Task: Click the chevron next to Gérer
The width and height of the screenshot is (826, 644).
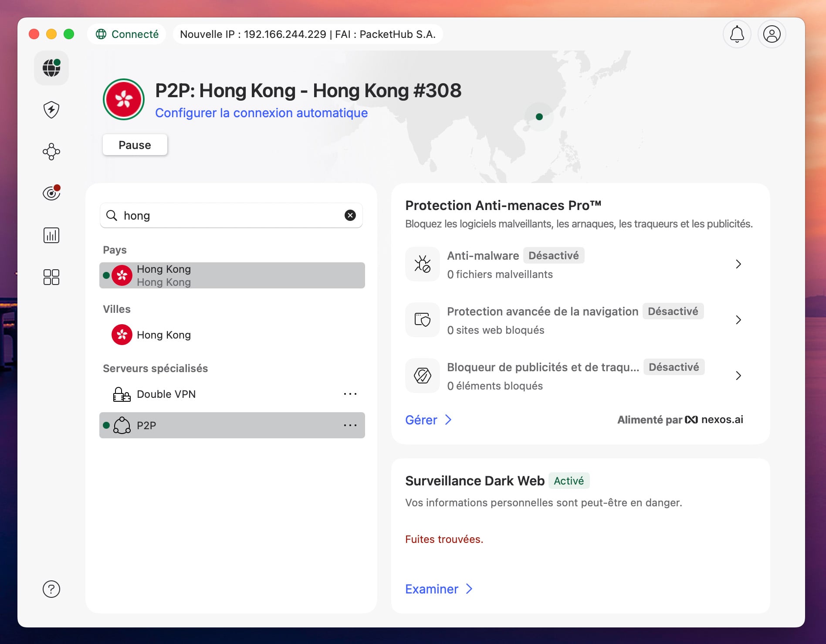Action: point(448,420)
